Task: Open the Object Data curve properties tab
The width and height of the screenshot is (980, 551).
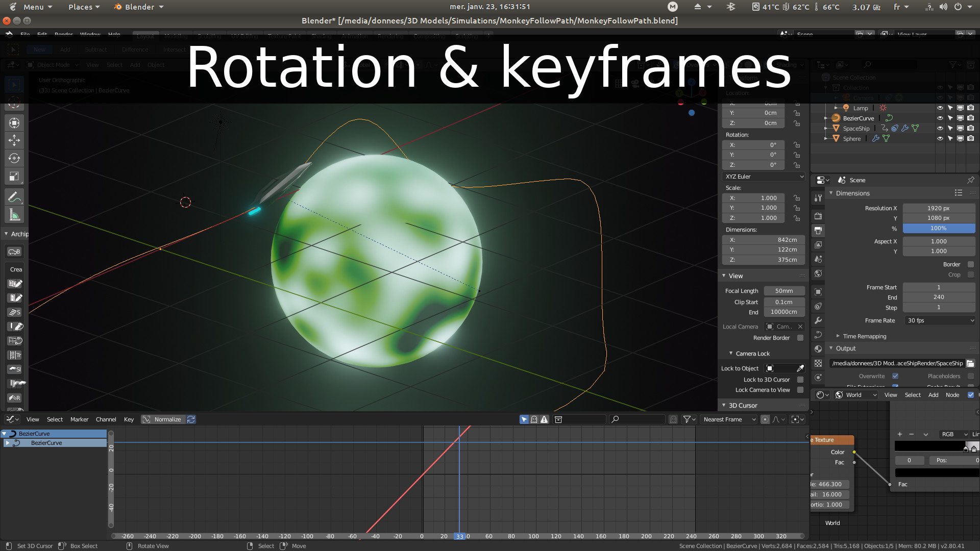Action: click(818, 335)
